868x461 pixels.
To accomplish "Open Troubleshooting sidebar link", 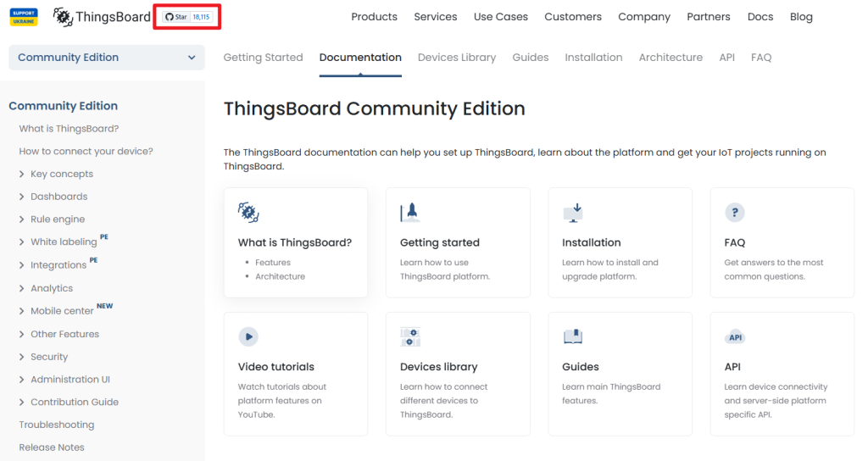I will click(x=57, y=425).
